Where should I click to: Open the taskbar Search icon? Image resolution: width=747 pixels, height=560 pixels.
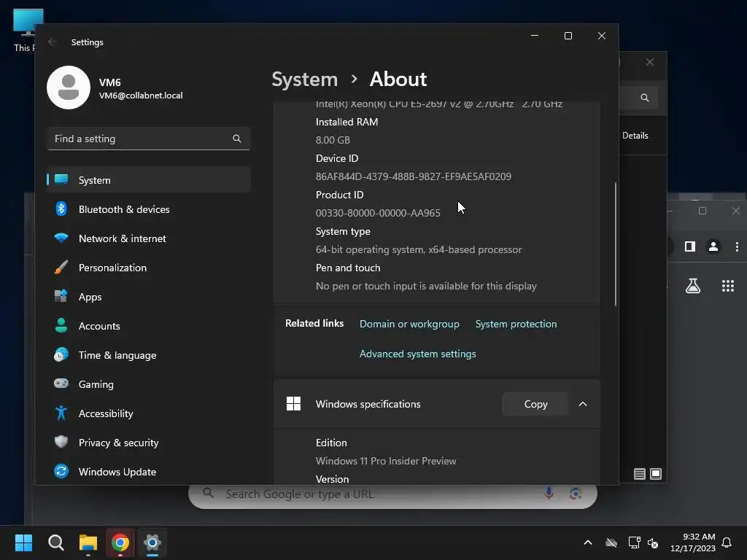pos(55,542)
